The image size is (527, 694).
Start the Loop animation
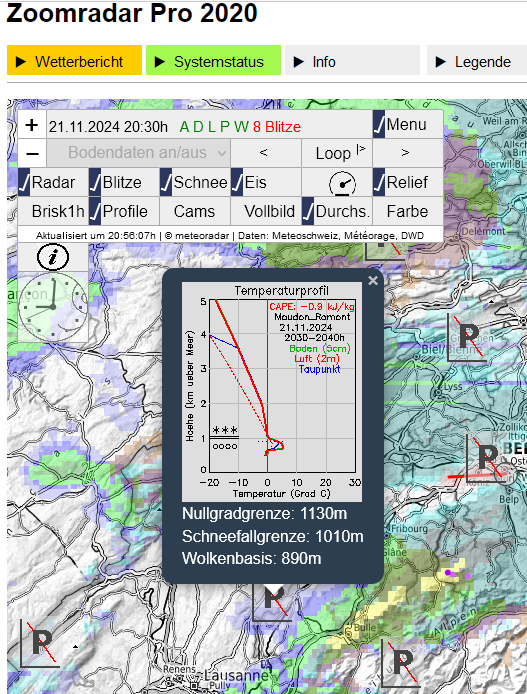point(337,153)
